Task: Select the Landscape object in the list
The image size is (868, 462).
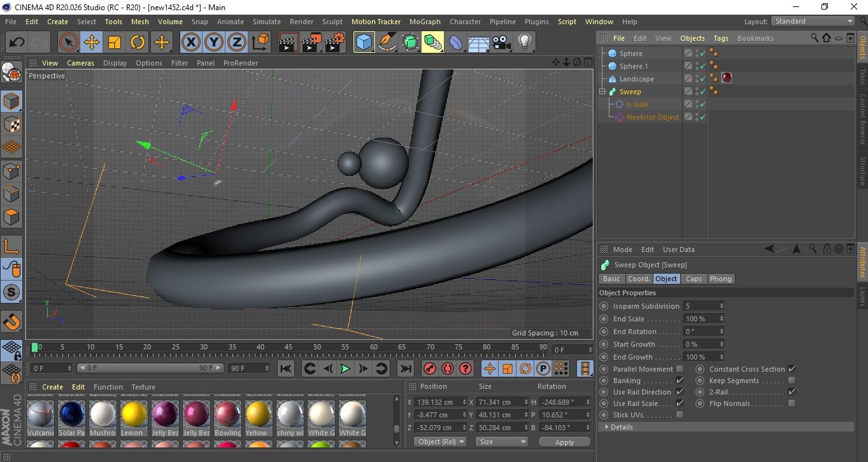Action: click(x=636, y=79)
